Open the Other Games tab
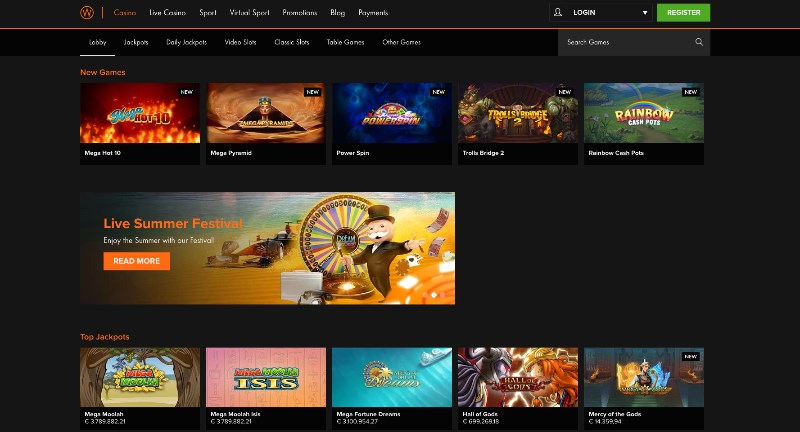Viewport: 800px width, 432px height. click(x=402, y=42)
